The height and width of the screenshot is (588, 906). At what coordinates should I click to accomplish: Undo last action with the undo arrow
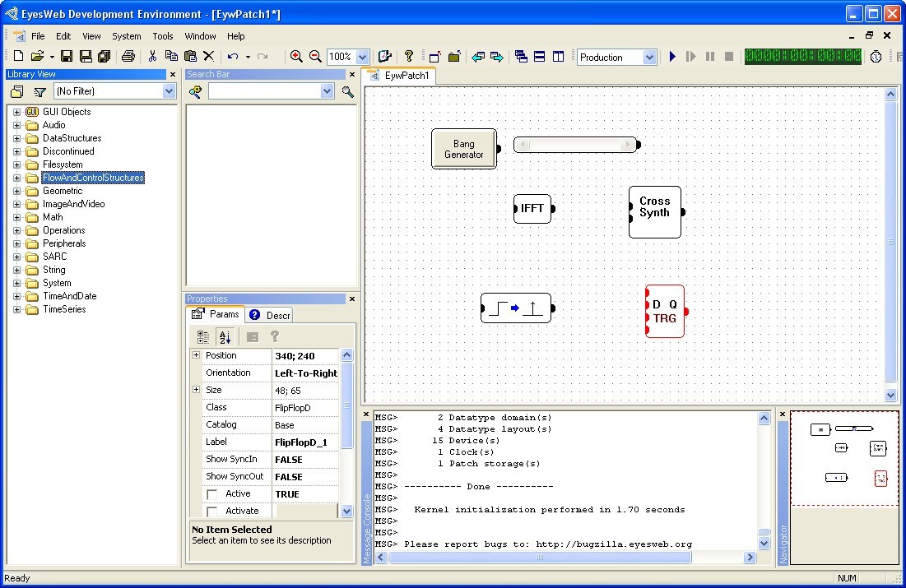click(233, 56)
